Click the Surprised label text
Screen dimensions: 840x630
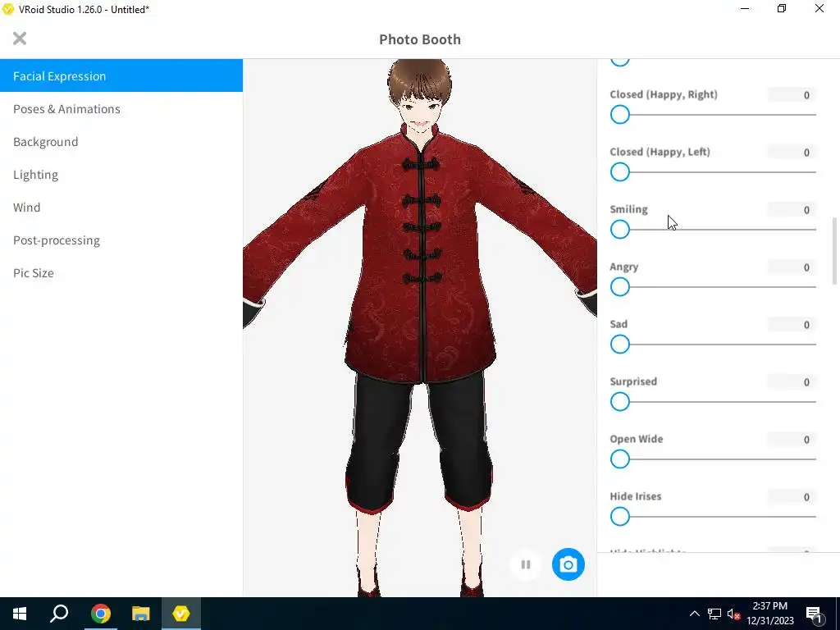(x=633, y=381)
